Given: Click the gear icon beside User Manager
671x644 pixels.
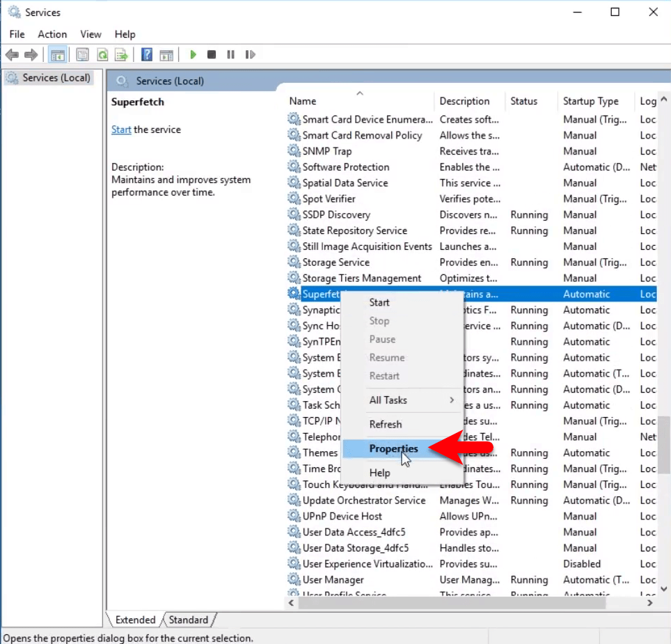Looking at the screenshot, I should tap(294, 579).
